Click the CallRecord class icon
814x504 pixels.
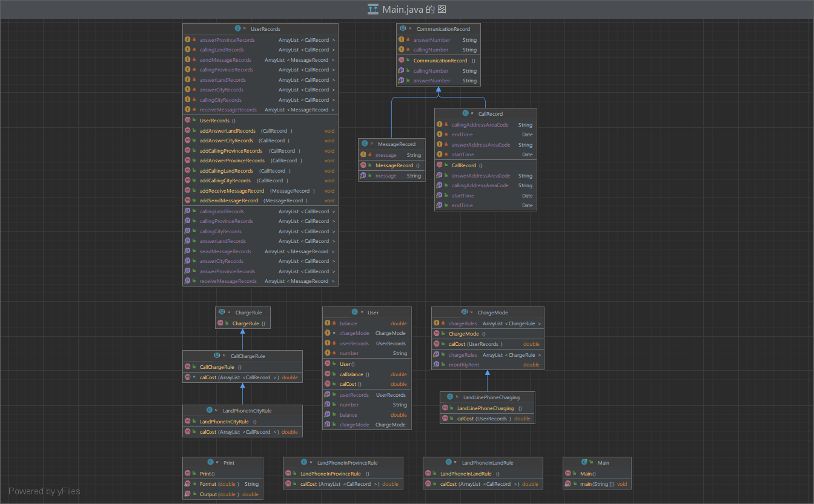click(465, 113)
